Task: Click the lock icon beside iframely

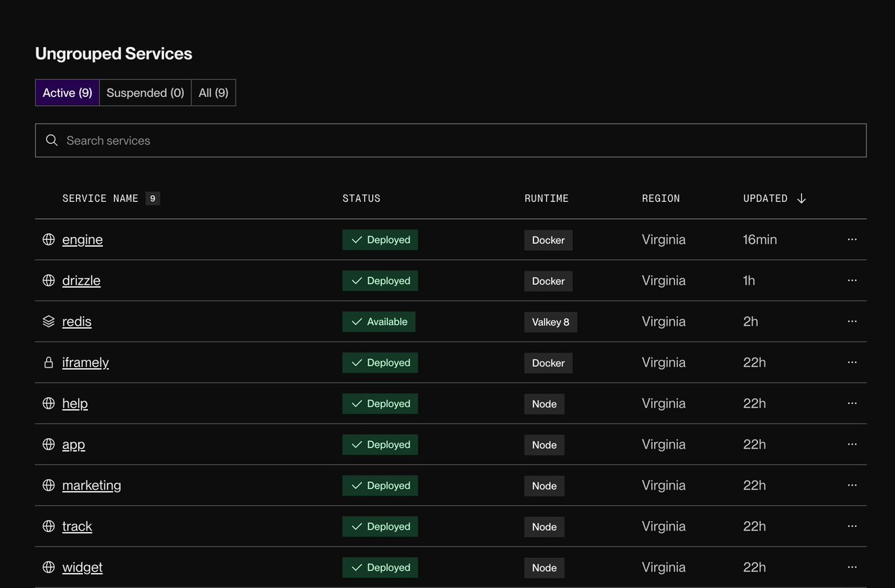Action: coord(48,363)
